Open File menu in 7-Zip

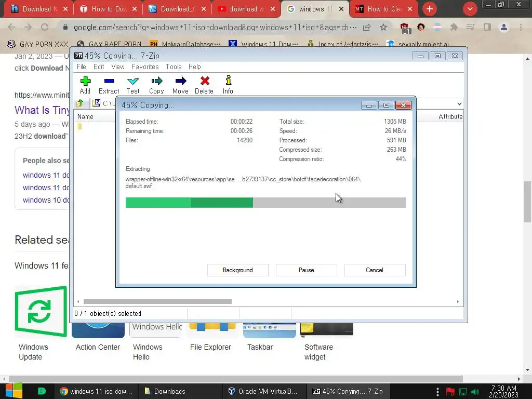click(x=82, y=67)
